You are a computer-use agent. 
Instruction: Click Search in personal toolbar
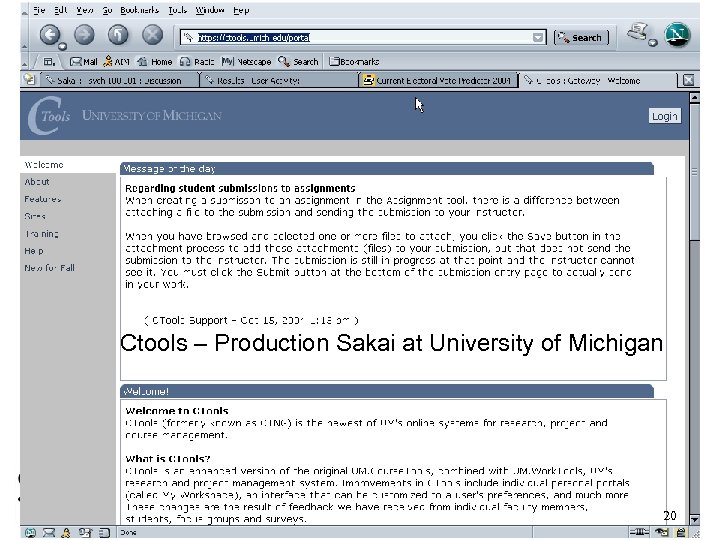point(298,62)
